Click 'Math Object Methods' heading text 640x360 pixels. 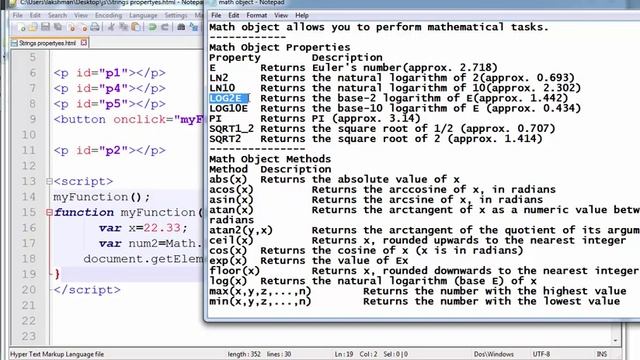[x=270, y=159]
